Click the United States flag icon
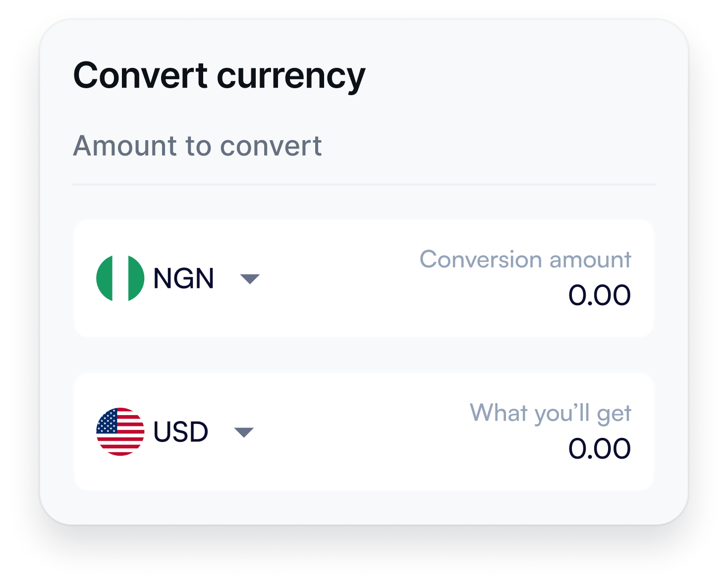 (x=120, y=431)
